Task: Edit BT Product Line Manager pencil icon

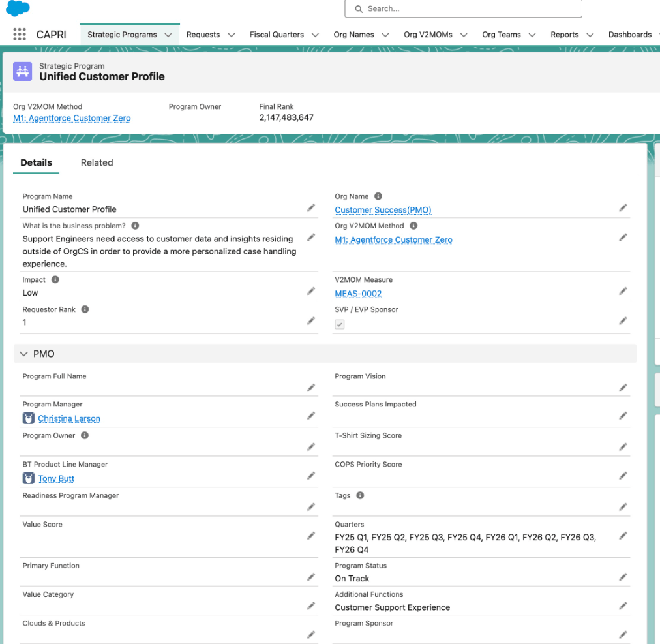Action: 311,476
